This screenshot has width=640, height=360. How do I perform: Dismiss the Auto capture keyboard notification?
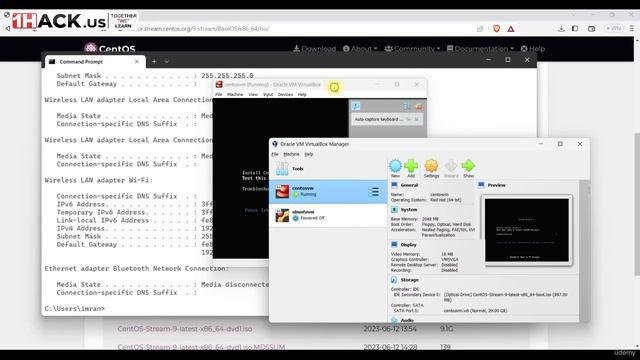(x=417, y=119)
